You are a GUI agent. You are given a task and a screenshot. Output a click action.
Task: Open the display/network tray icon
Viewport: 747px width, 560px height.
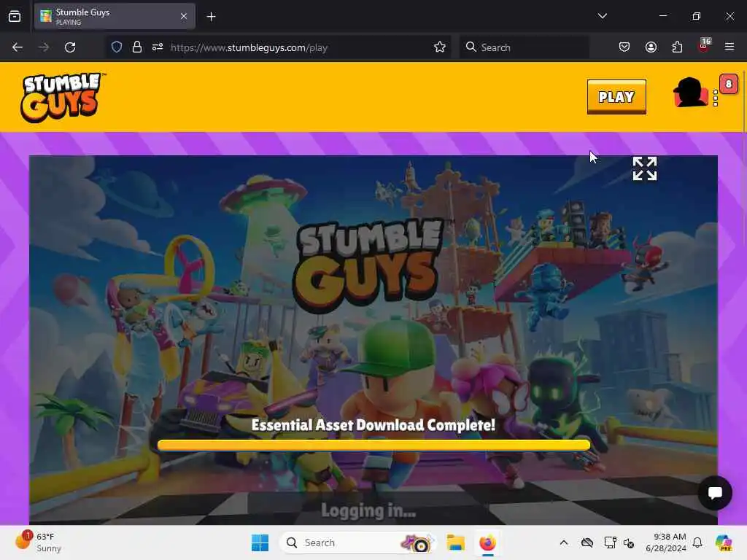click(610, 542)
